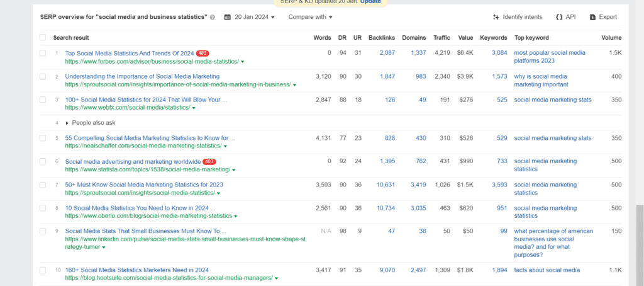Screen dimensions: 644x286
Task: Check the box for the LinkedIn result row
Action: [x=43, y=231]
